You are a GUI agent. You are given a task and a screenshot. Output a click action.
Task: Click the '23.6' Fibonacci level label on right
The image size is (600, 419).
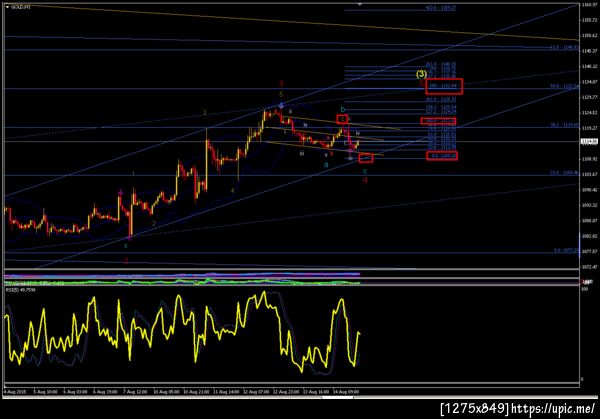point(564,173)
